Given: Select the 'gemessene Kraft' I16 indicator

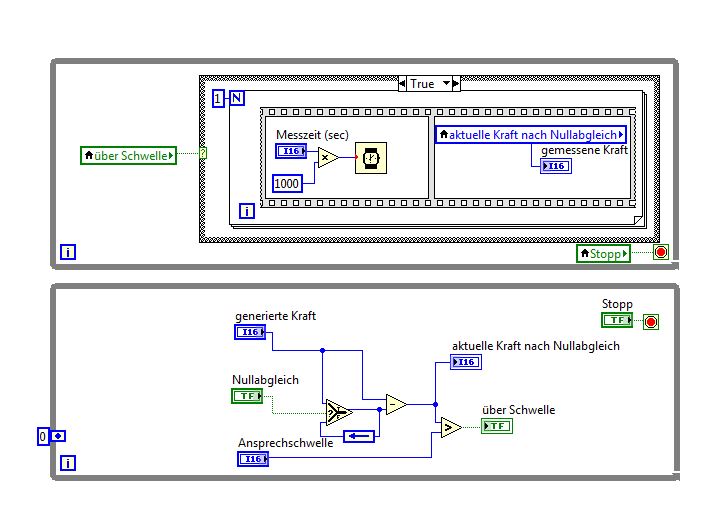Looking at the screenshot, I should (556, 166).
